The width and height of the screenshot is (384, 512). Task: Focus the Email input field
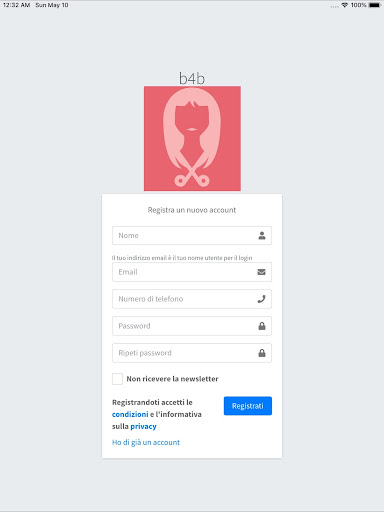tap(192, 272)
